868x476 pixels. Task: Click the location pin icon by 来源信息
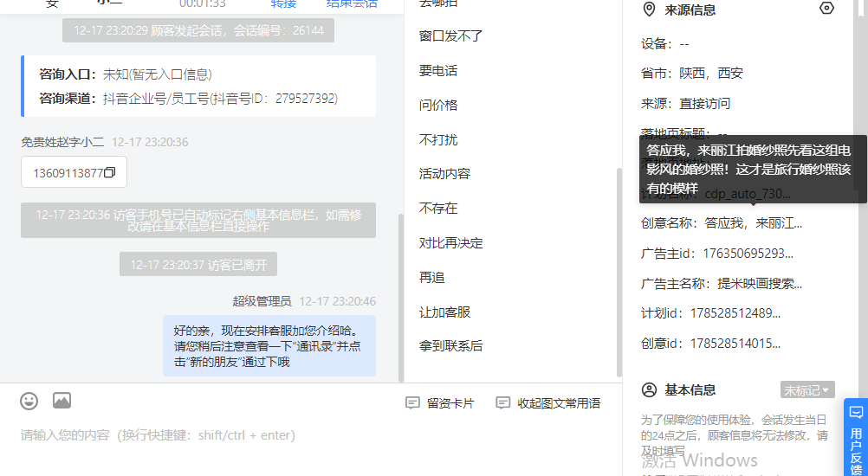pyautogui.click(x=649, y=10)
